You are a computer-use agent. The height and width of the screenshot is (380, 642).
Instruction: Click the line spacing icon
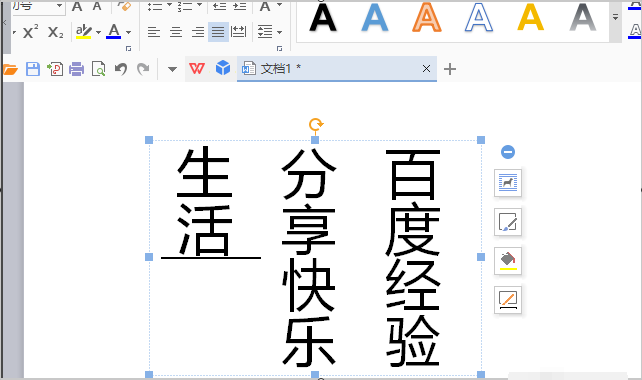(x=265, y=32)
